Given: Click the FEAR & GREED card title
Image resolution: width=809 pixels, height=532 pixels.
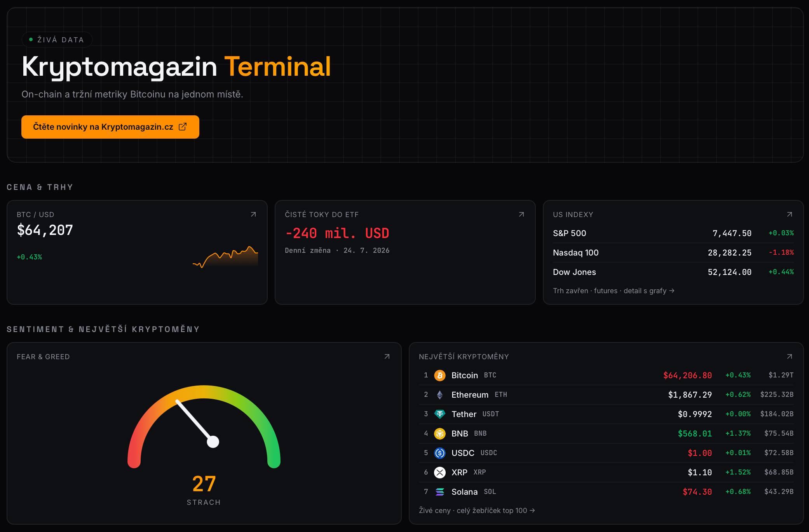Looking at the screenshot, I should tap(43, 357).
